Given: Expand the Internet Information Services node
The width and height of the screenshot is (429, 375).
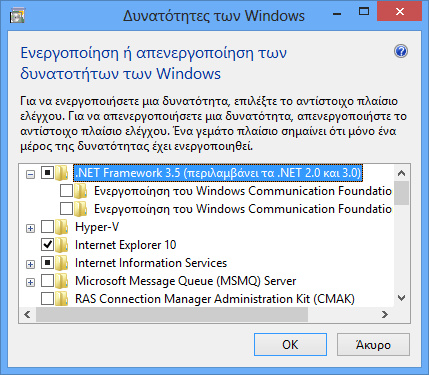Looking at the screenshot, I should point(30,264).
